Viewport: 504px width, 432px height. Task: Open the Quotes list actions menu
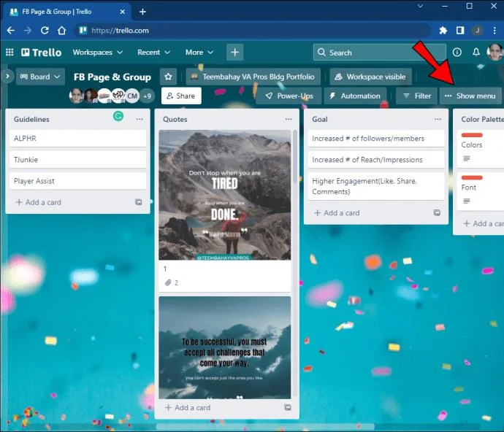289,119
